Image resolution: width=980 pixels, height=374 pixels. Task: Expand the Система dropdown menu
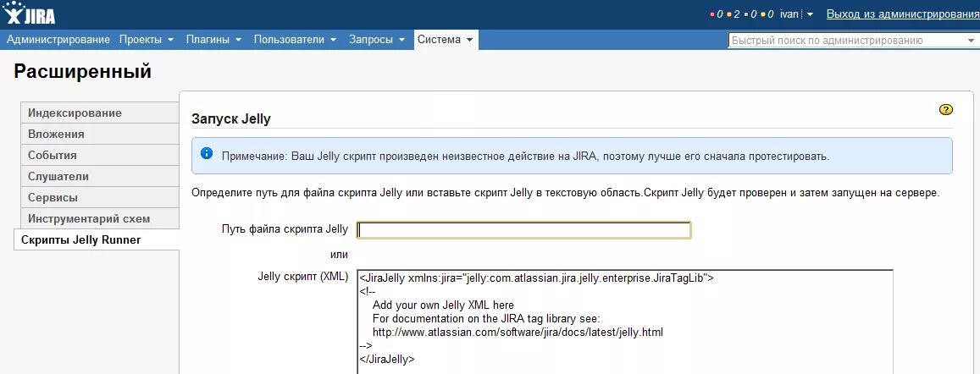point(445,39)
